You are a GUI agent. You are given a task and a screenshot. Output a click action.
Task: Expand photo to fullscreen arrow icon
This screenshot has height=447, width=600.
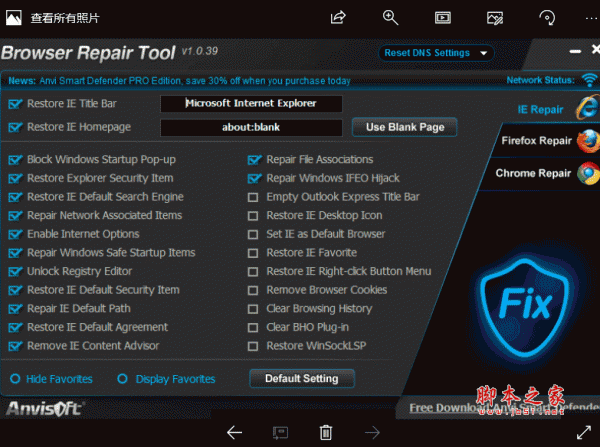584,432
